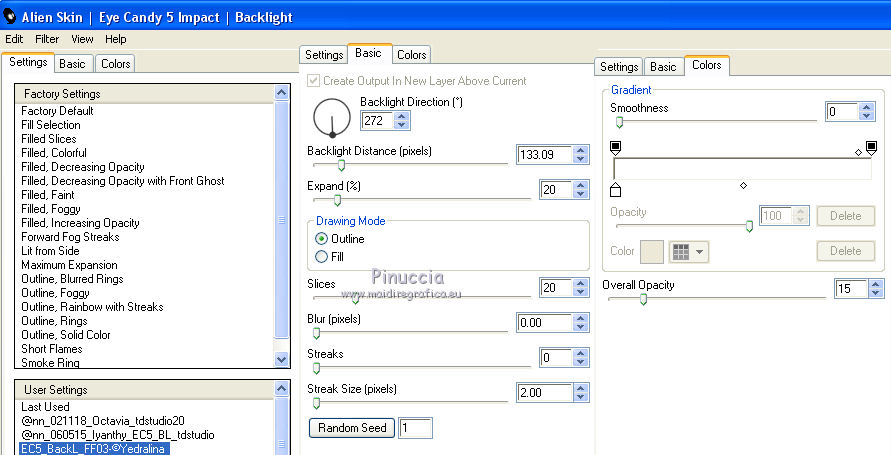Switch to left panel Settings tab
The height and width of the screenshot is (455, 891).
click(x=28, y=62)
